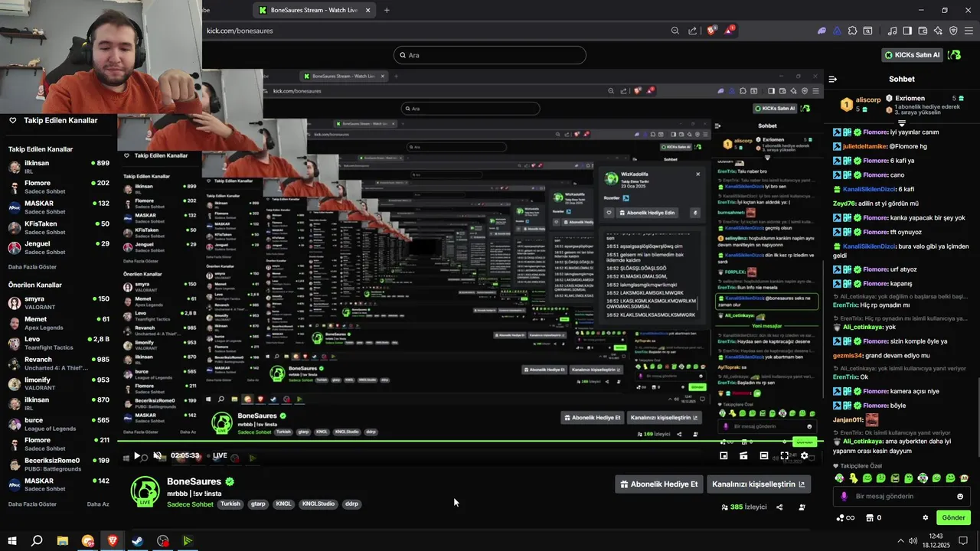
Task: Click Abonelik Hediye Et button
Action: [x=659, y=484]
